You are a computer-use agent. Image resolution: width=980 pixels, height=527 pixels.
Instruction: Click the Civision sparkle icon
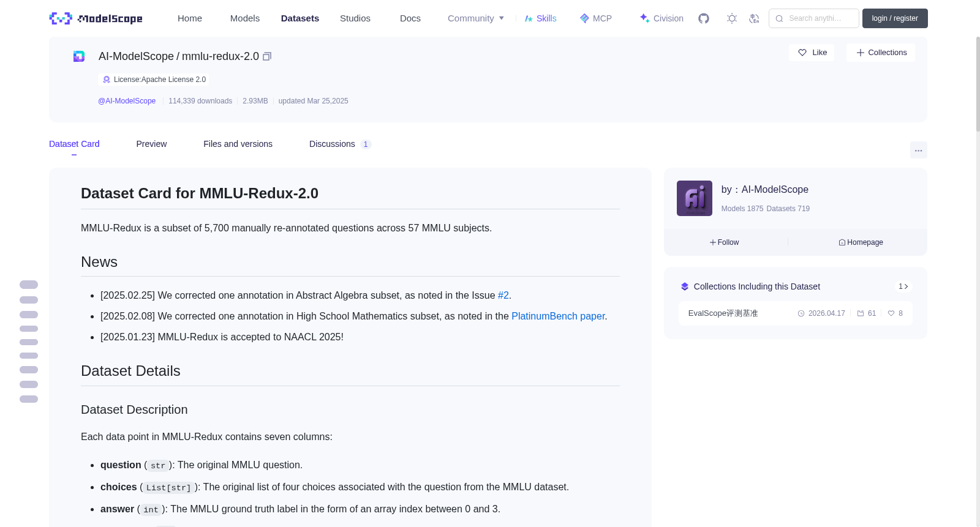(644, 18)
